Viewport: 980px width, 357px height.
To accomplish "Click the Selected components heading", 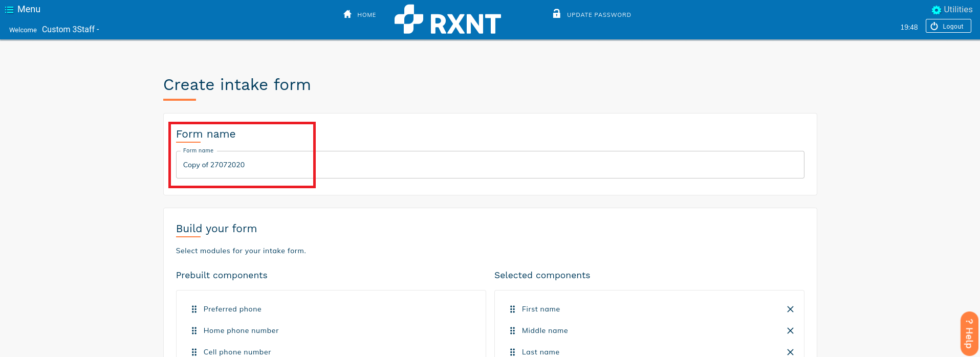I will point(542,275).
